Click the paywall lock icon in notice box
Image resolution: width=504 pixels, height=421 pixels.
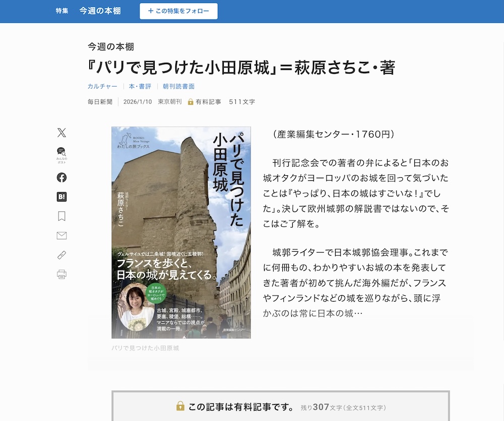(180, 406)
